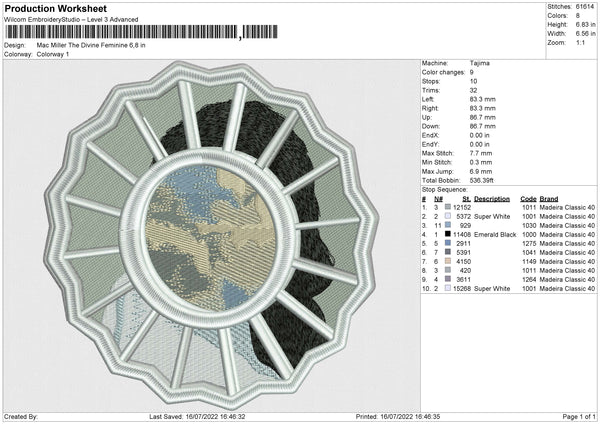
Task: Click the blue swatch in stop 3
Action: 448,224
